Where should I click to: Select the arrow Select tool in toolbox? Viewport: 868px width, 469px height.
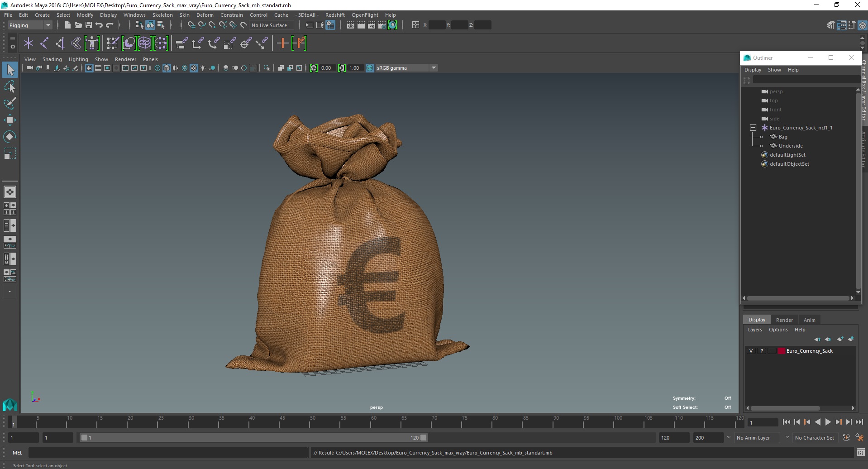(x=10, y=70)
